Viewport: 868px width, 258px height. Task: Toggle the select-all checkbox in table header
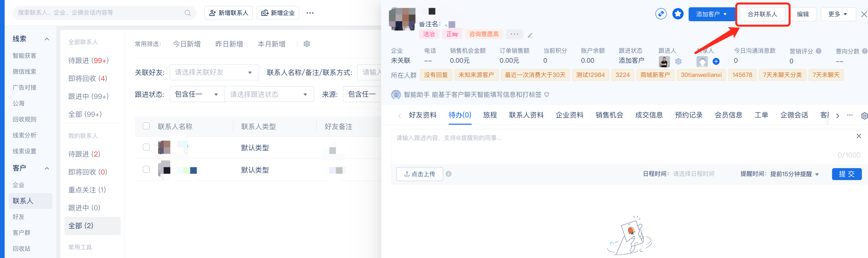click(146, 126)
